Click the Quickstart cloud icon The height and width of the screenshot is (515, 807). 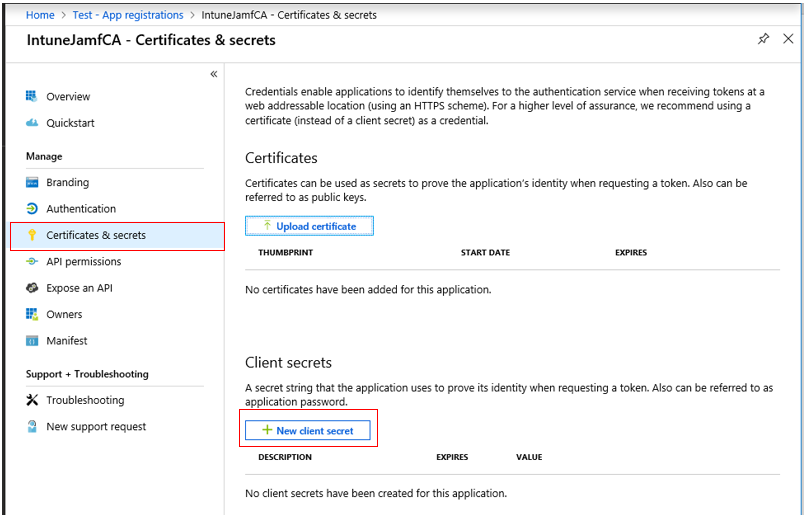[32, 123]
